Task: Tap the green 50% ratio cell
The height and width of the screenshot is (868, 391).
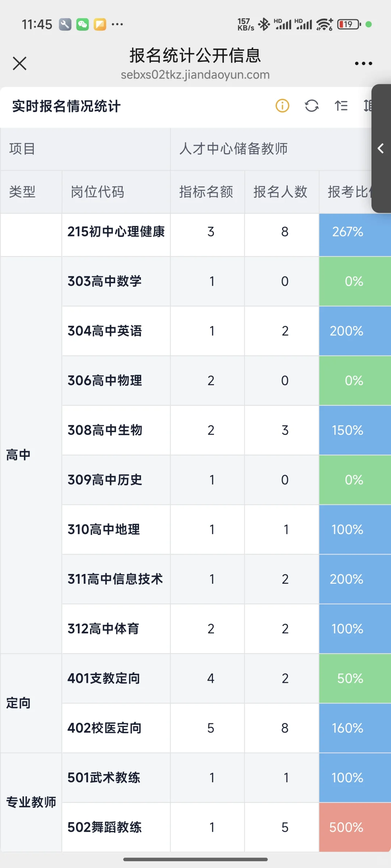Action: point(350,678)
